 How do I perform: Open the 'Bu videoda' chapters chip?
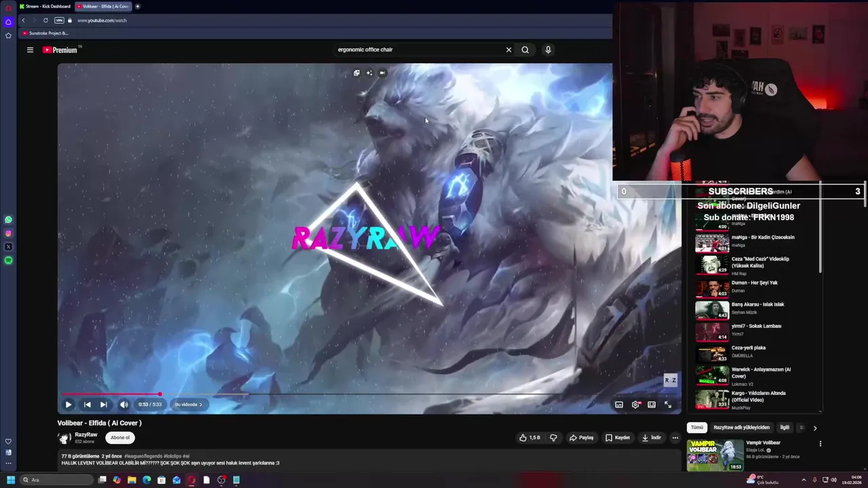tap(188, 405)
